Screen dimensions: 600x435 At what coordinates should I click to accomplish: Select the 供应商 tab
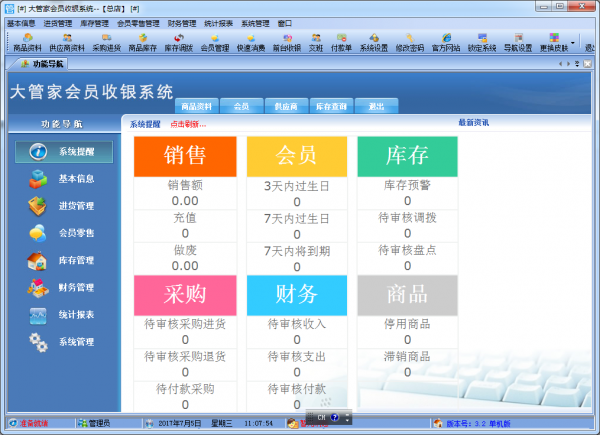(x=285, y=105)
